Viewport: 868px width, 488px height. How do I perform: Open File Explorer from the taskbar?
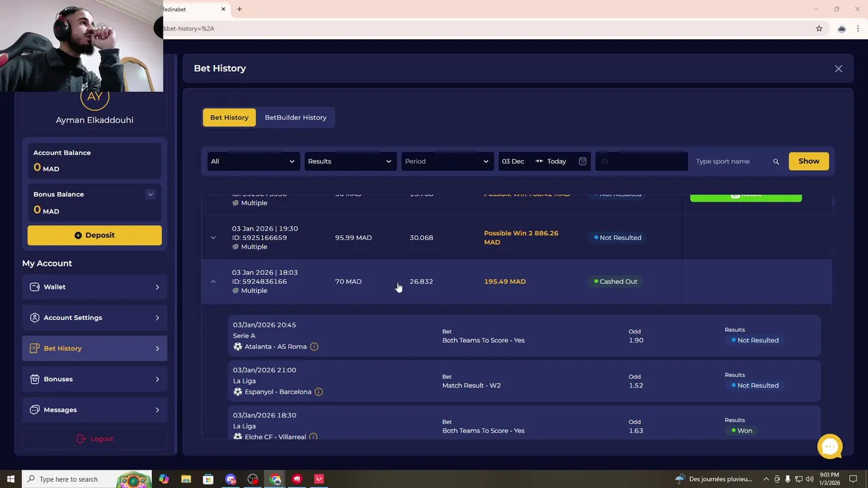click(186, 479)
